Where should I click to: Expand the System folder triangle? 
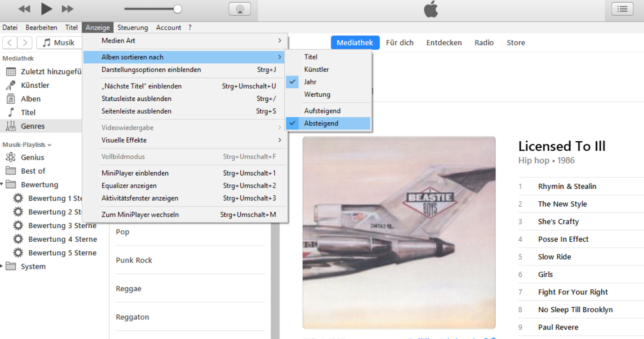coord(2,266)
